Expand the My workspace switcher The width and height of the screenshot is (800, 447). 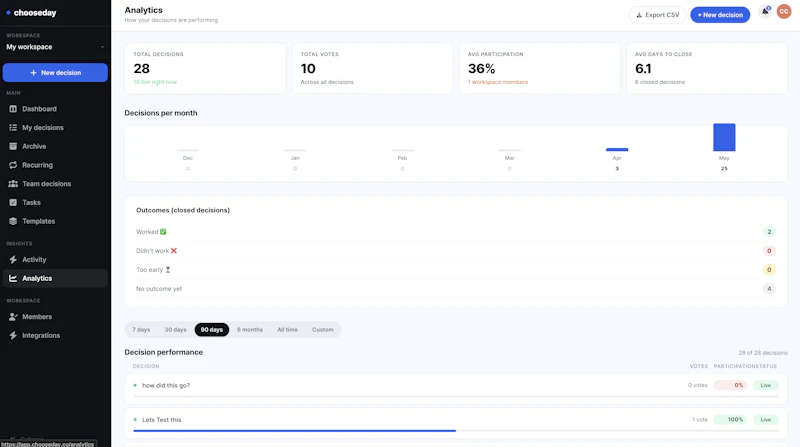(x=55, y=47)
